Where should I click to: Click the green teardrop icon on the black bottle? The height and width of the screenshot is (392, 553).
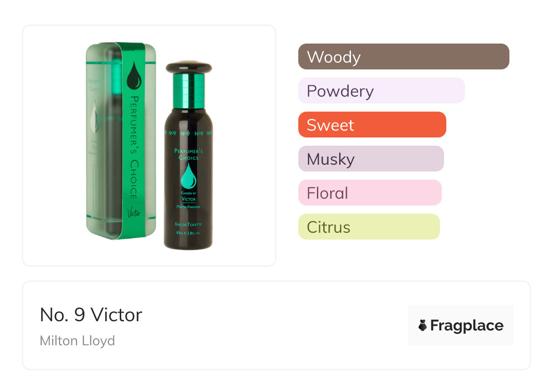tap(188, 176)
